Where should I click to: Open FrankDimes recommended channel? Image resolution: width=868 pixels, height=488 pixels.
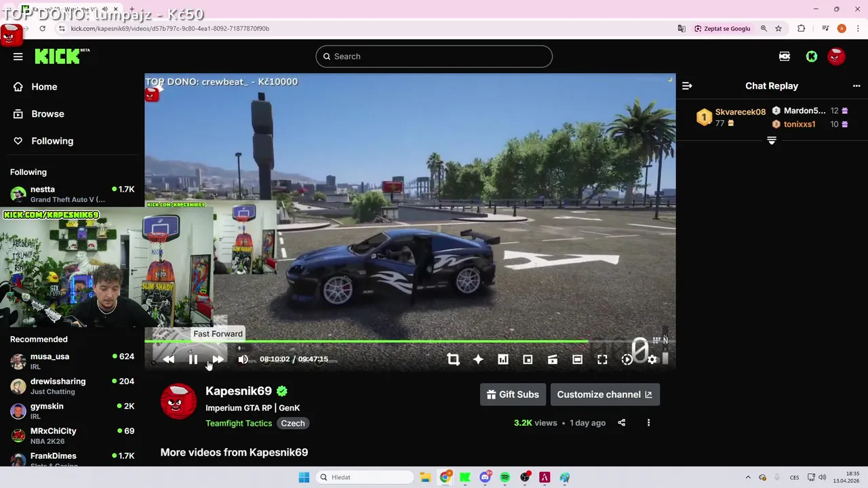pyautogui.click(x=72, y=460)
